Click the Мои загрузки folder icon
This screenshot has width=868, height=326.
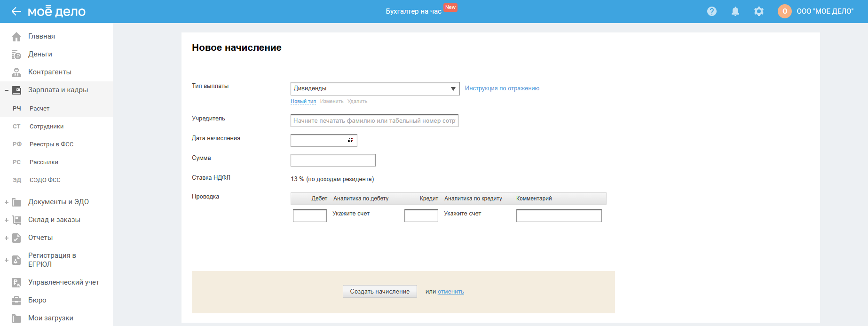click(x=16, y=318)
